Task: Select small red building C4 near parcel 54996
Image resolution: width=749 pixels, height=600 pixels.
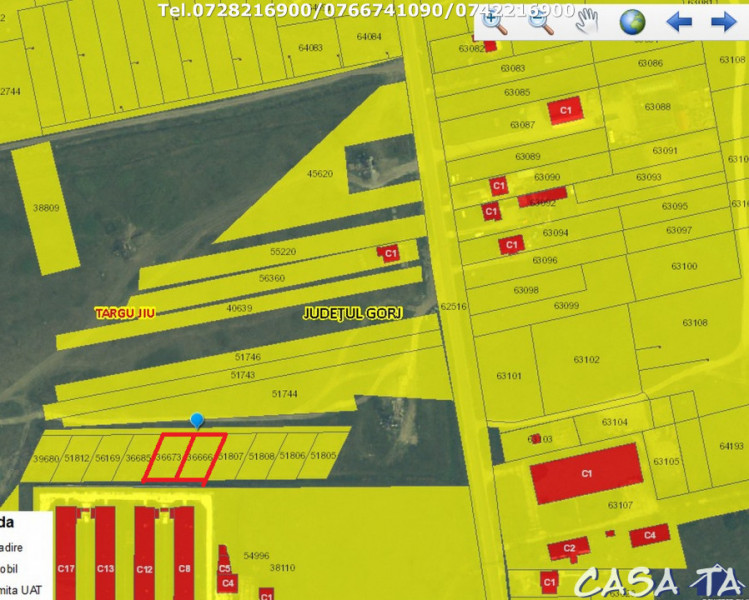Action: tap(228, 582)
